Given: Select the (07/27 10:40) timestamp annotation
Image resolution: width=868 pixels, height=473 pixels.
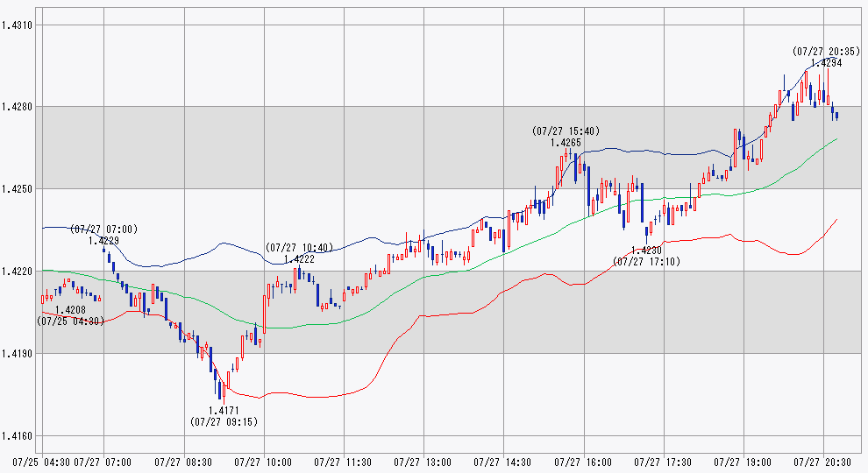Looking at the screenshot, I should click(x=300, y=247).
